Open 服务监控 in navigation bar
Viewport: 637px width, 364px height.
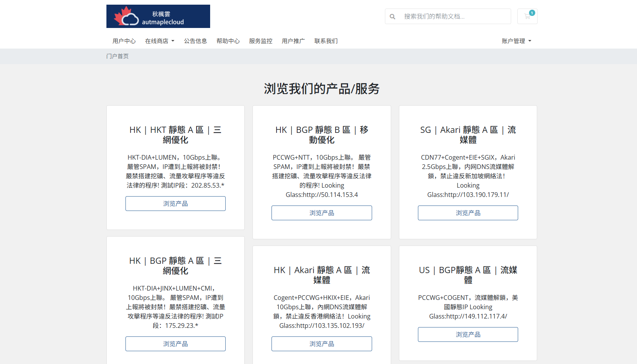click(x=261, y=41)
